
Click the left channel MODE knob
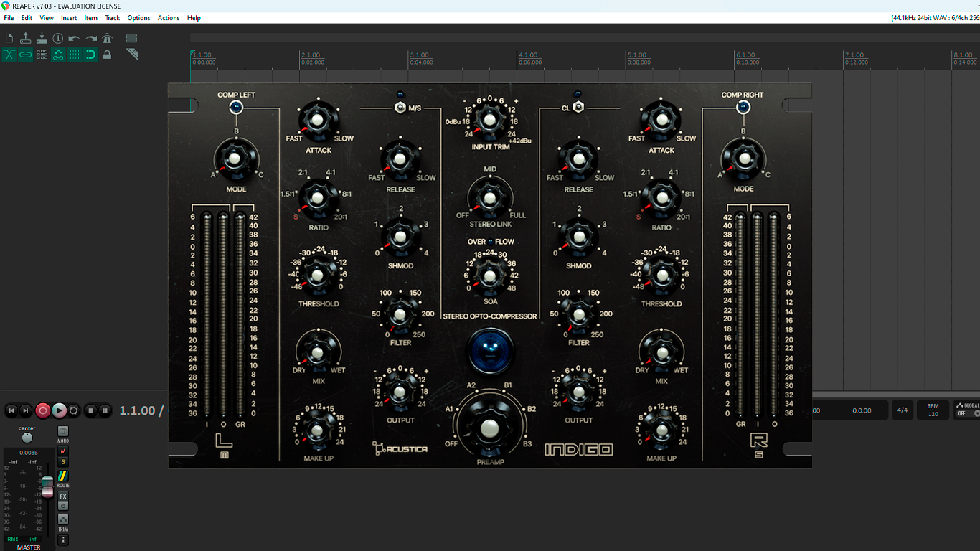click(x=236, y=159)
